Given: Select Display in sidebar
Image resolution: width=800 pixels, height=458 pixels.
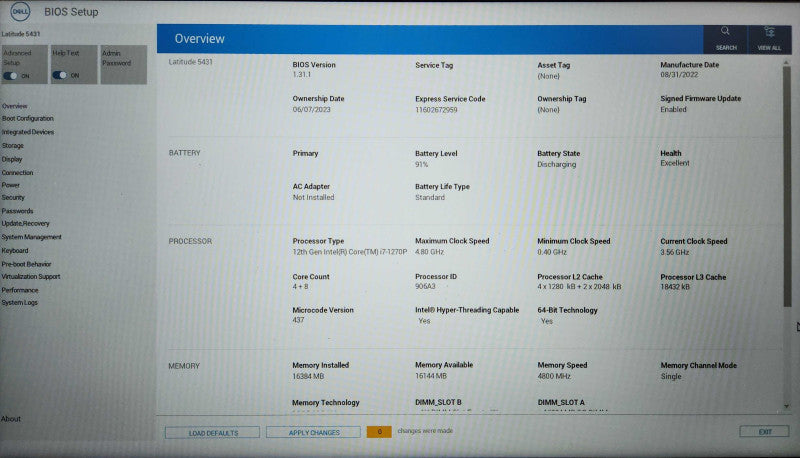Looking at the screenshot, I should [x=12, y=159].
